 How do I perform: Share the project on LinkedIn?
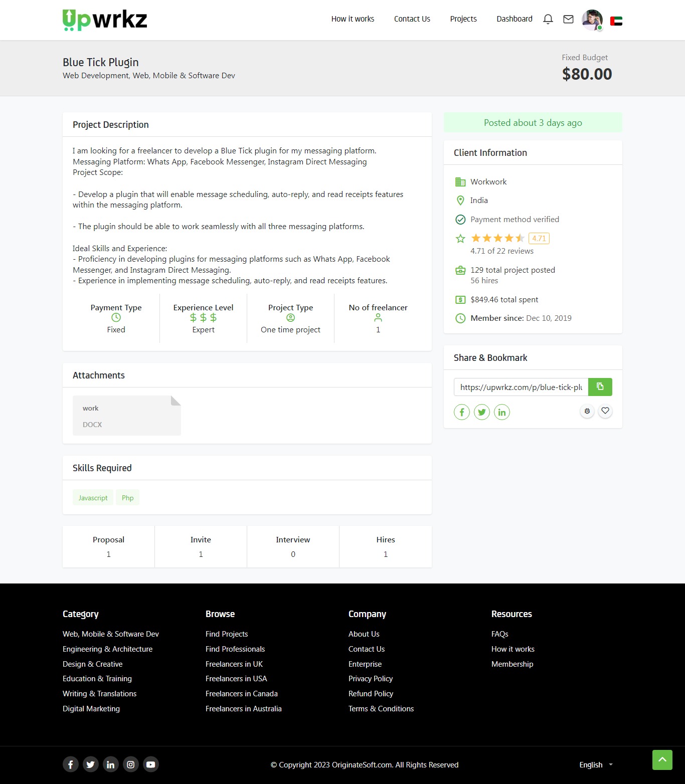click(501, 412)
